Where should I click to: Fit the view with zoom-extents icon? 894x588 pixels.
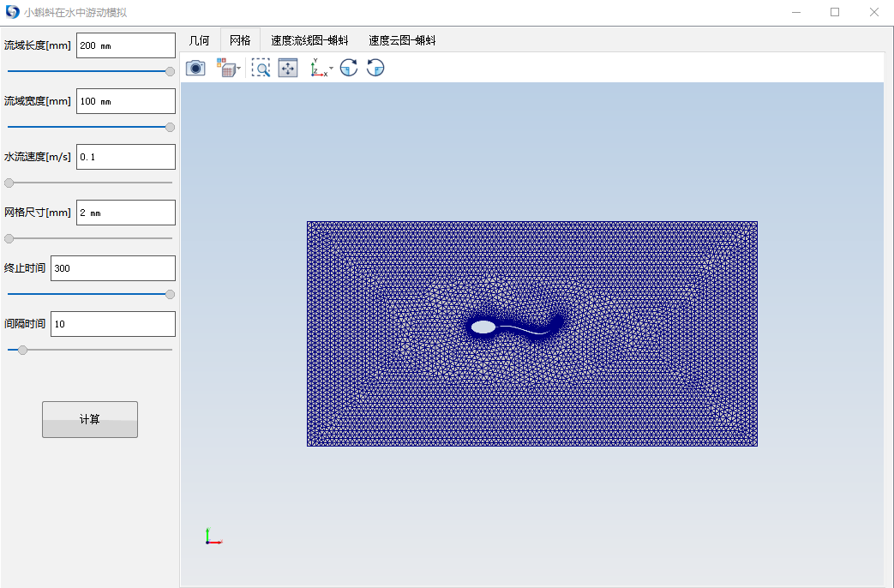tap(288, 68)
